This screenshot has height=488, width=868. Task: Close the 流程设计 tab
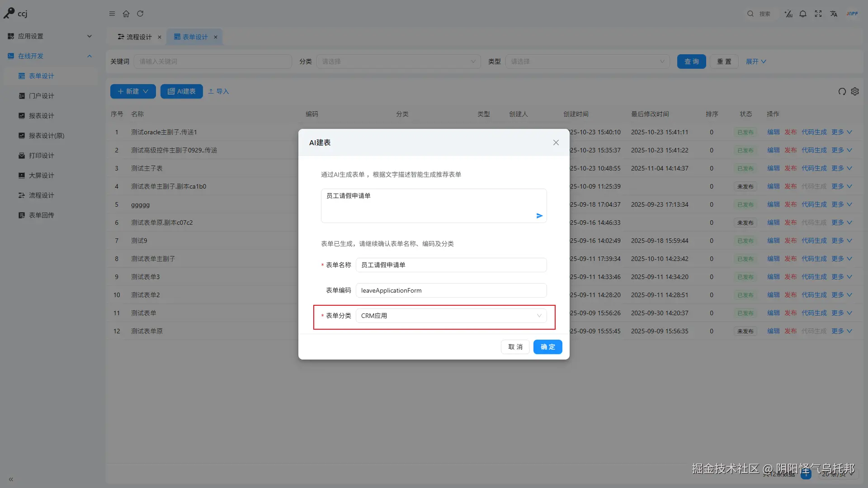tap(160, 37)
